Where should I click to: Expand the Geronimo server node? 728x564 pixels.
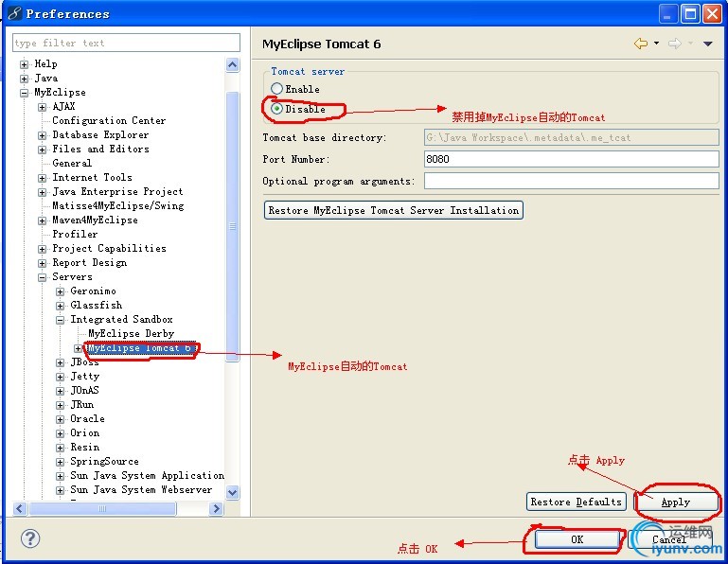[x=60, y=291]
